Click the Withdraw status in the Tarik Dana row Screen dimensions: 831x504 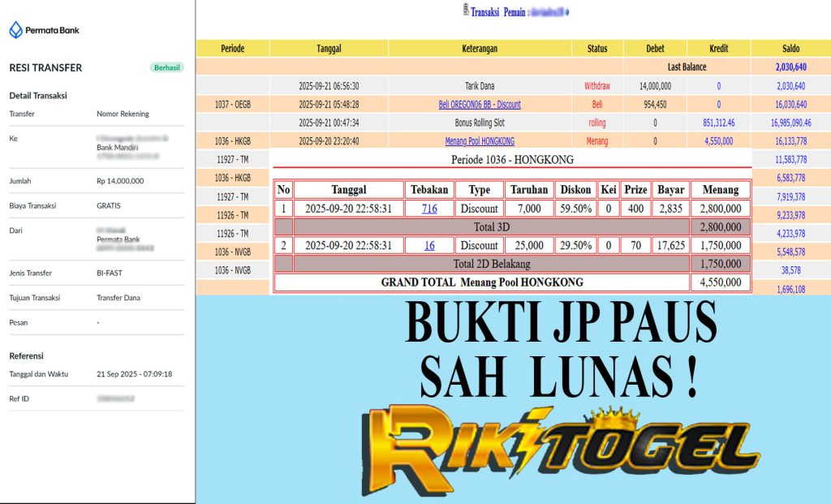click(597, 86)
